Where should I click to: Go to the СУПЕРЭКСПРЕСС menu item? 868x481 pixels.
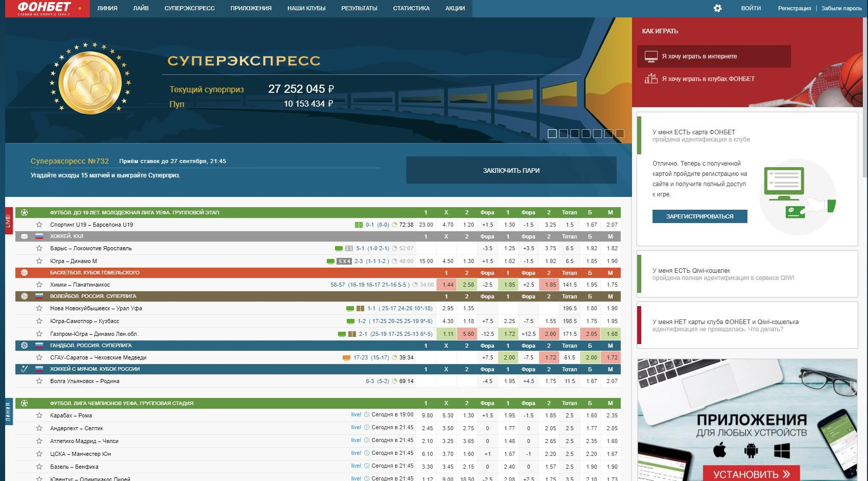[189, 8]
